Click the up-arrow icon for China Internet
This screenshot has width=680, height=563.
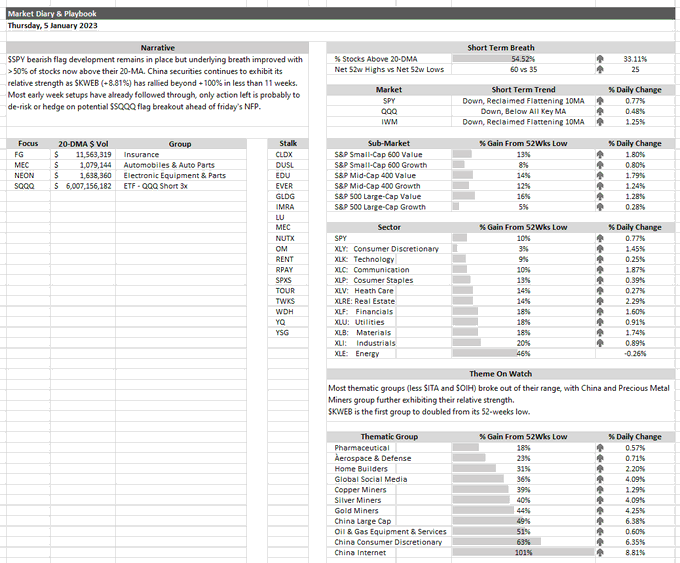[x=600, y=553]
